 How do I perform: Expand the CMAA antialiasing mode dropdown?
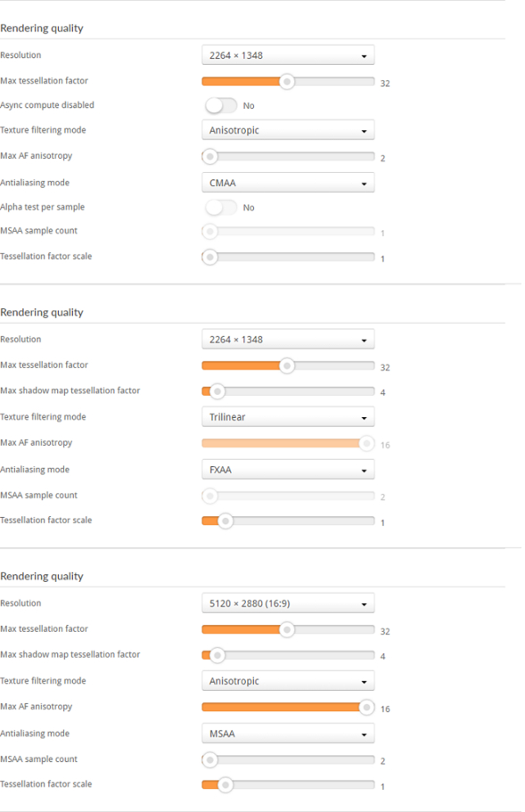288,183
